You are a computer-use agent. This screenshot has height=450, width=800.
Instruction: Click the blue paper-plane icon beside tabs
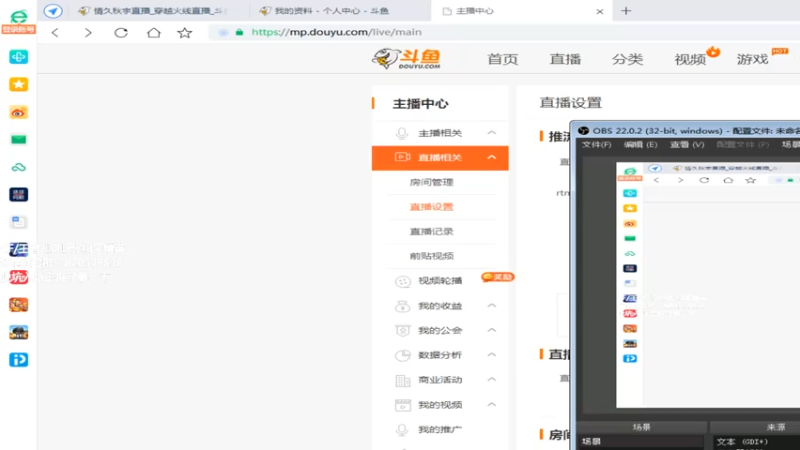[x=53, y=11]
